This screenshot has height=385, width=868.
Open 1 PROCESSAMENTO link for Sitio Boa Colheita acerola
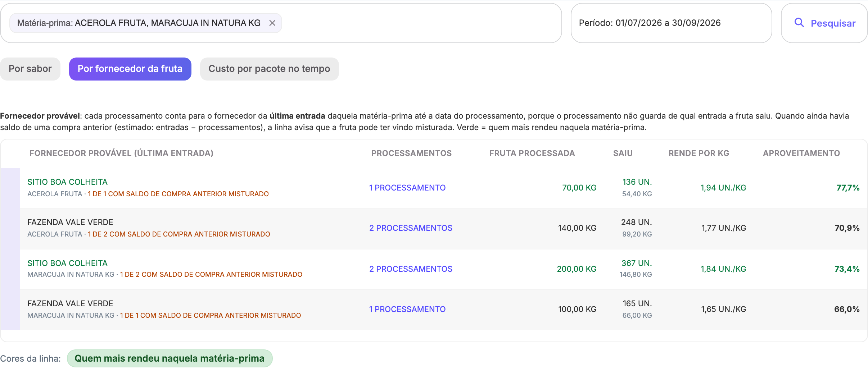407,188
